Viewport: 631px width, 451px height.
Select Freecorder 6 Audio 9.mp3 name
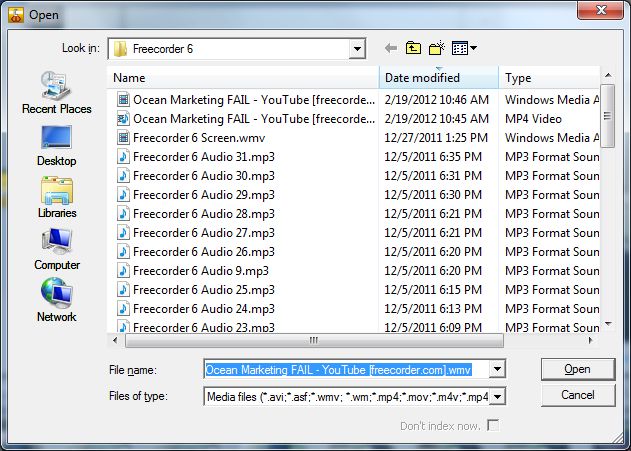click(201, 271)
